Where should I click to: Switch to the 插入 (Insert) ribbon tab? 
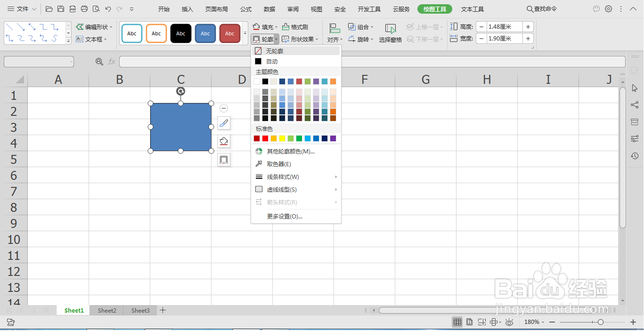pyautogui.click(x=187, y=8)
